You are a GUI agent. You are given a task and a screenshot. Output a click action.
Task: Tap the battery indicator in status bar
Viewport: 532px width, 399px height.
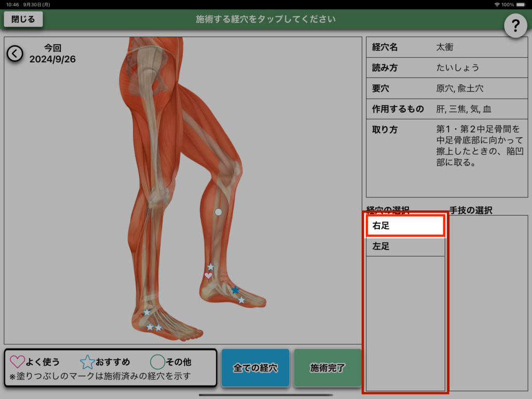[522, 4]
